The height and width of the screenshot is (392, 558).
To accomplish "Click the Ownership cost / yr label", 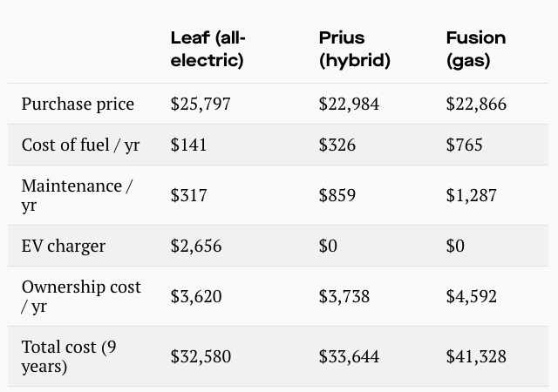I will pyautogui.click(x=81, y=296).
